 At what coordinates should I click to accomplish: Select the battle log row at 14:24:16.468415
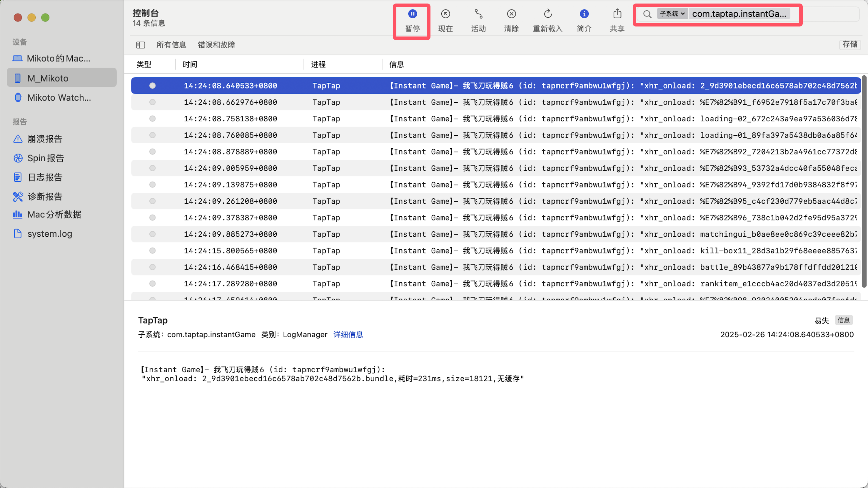point(496,268)
